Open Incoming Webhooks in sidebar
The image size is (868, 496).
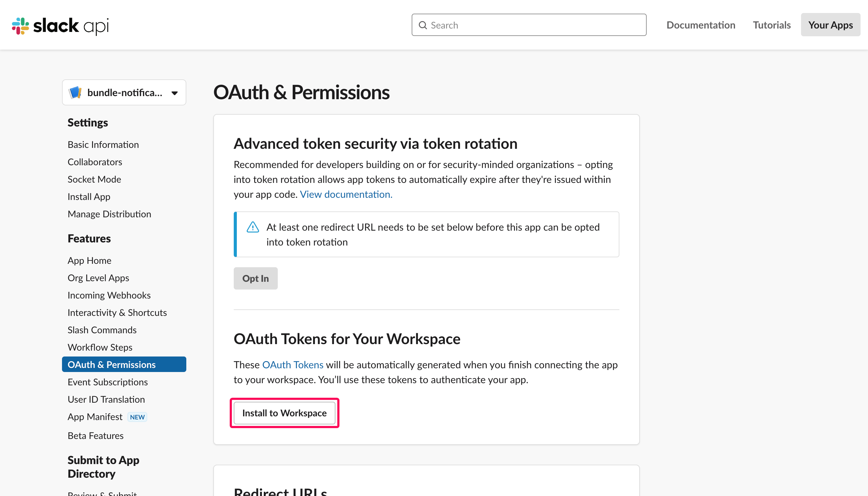tap(109, 295)
